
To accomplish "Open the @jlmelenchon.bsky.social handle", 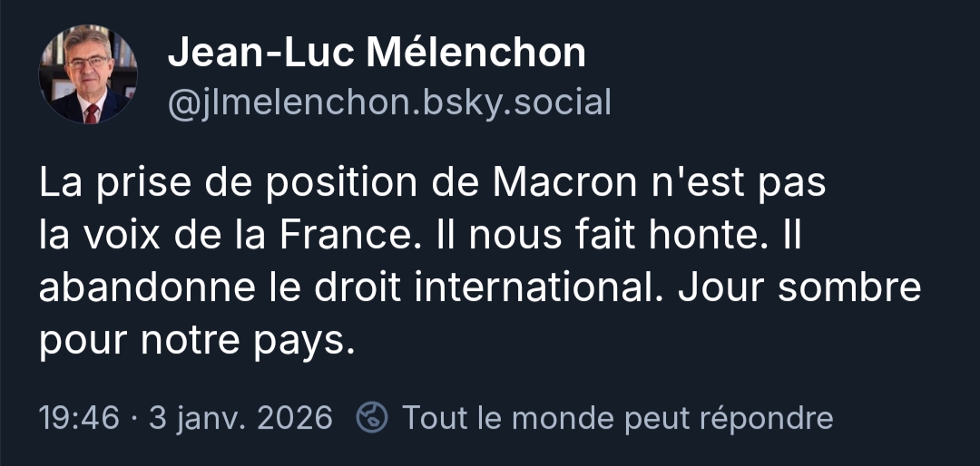I will (x=389, y=102).
